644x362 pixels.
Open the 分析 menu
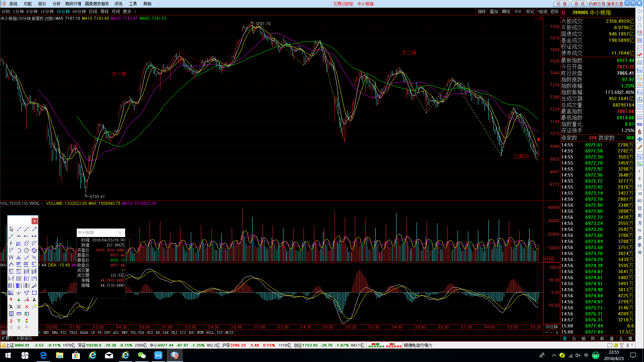click(56, 4)
